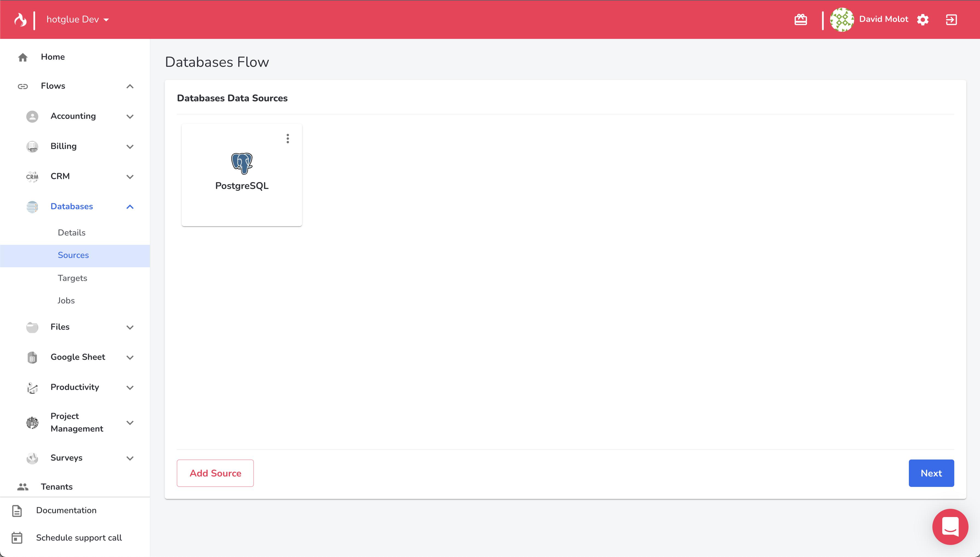Click the Add Source button
Screen dimensions: 980x557
[x=215, y=473]
